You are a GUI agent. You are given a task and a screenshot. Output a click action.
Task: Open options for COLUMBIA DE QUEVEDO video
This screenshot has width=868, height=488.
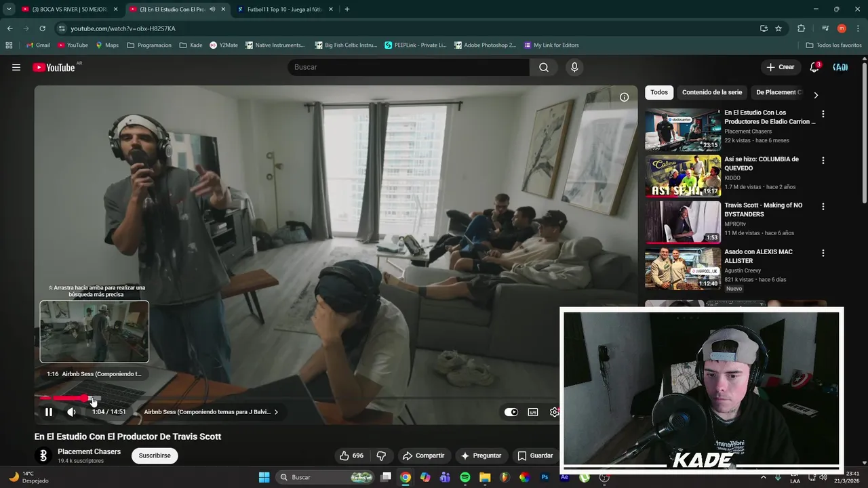tap(823, 161)
